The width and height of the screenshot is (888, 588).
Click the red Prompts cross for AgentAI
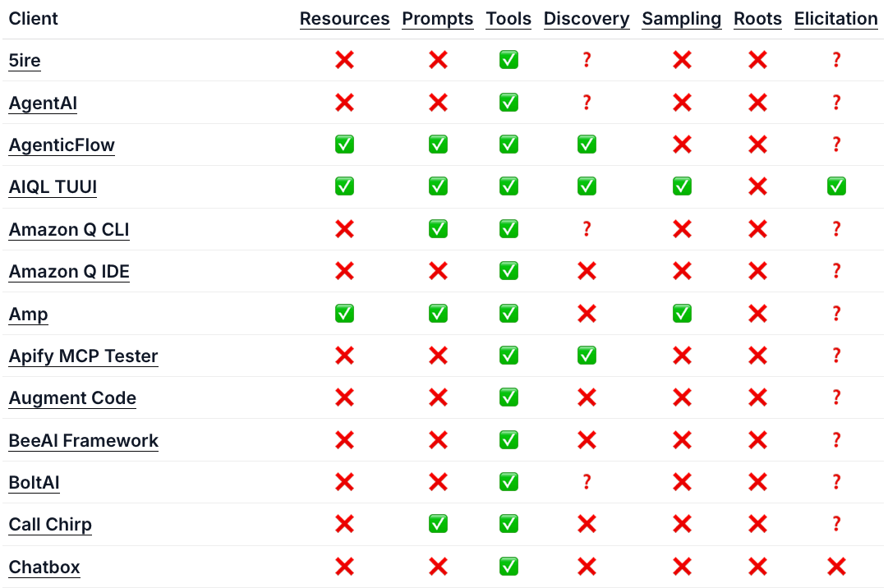tap(438, 103)
